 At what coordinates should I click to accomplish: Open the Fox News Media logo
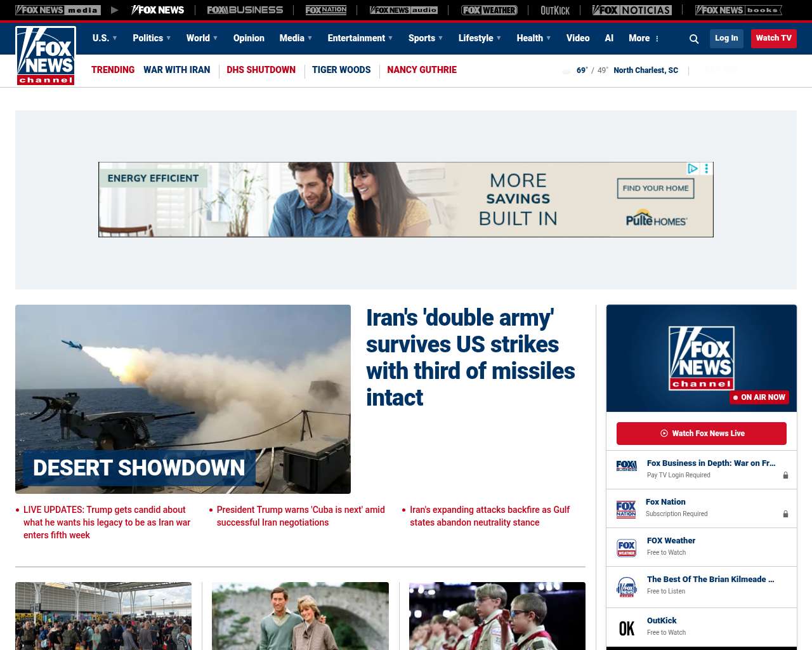tap(58, 10)
